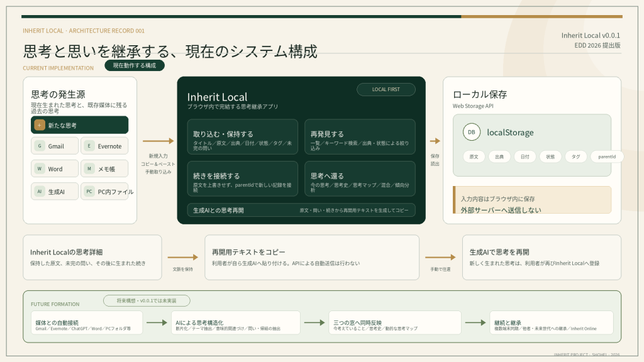Viewport: 644px width, 362px height.
Task: Click the DB circle icon beside localStorage
Action: click(472, 132)
